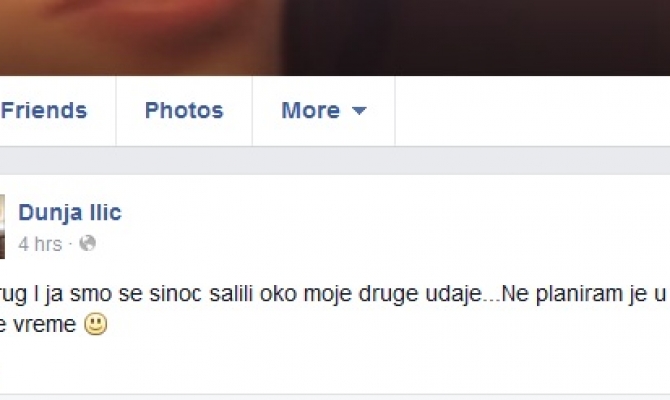The height and width of the screenshot is (400, 670).
Task: Click white space below the post text
Action: (335, 365)
